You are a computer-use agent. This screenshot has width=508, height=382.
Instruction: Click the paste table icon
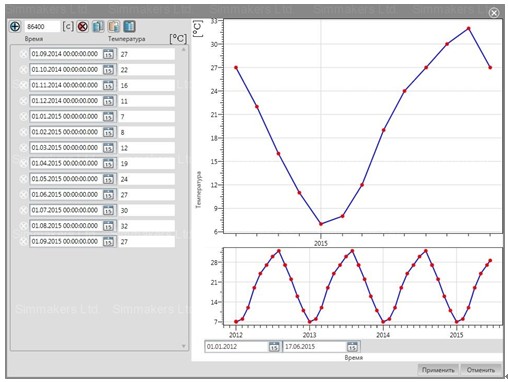click(x=114, y=26)
